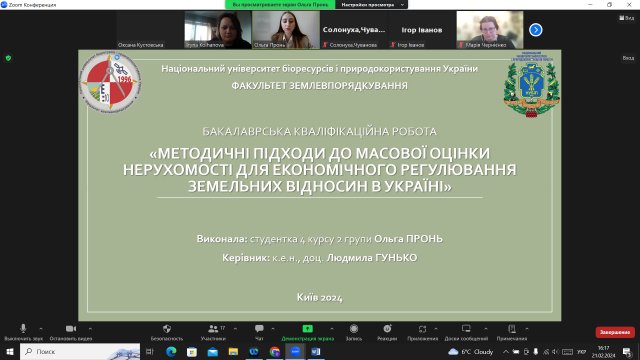The width and height of the screenshot is (640, 360).
Task: Open Windows Start menu
Action: (10, 351)
